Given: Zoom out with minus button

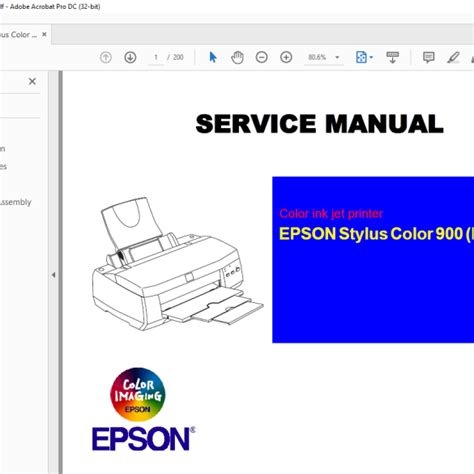Looking at the screenshot, I should [262, 57].
